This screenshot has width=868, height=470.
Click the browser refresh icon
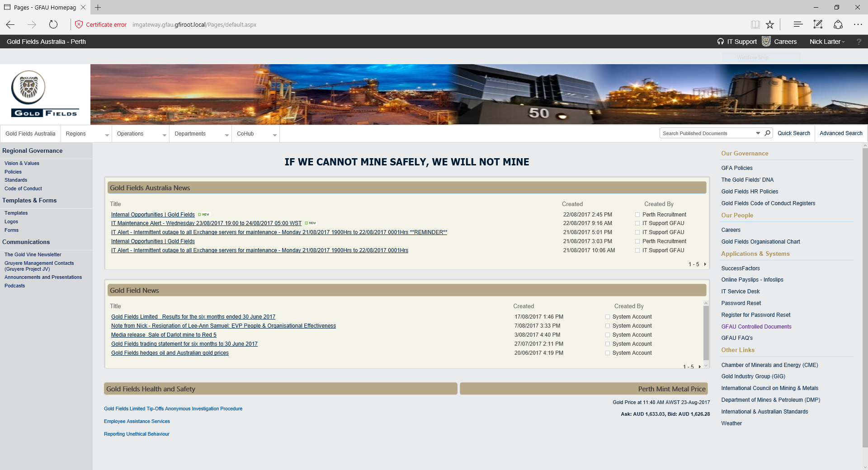[x=53, y=24]
